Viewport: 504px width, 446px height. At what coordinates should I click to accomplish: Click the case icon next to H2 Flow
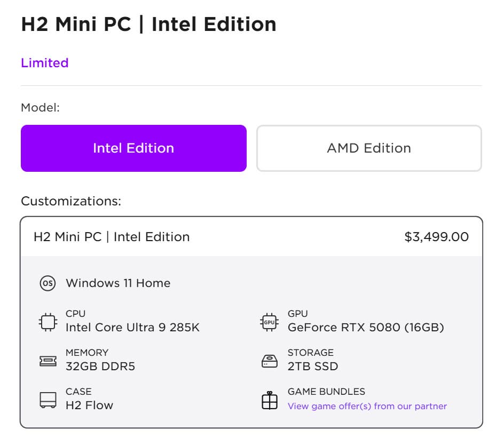[x=48, y=400]
